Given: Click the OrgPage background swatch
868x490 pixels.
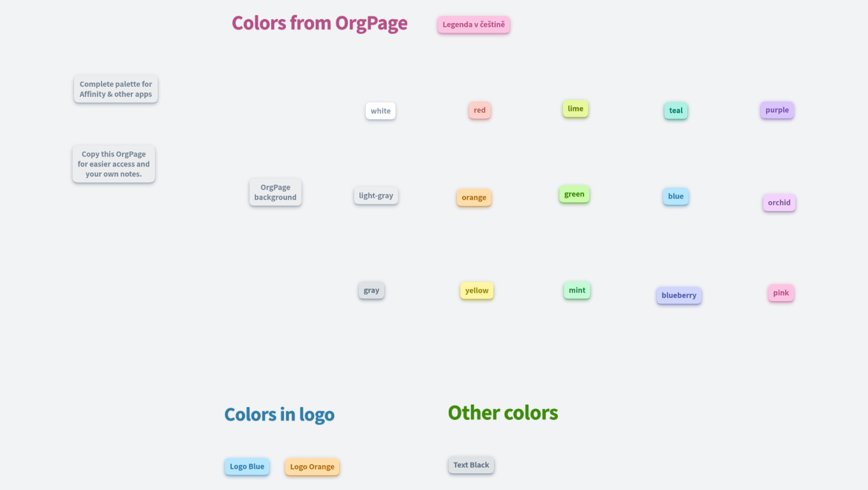Looking at the screenshot, I should (275, 191).
